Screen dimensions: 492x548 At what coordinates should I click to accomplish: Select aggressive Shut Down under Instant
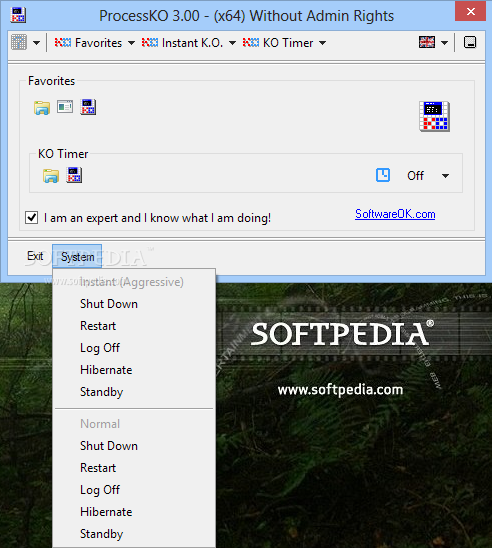[134, 304]
